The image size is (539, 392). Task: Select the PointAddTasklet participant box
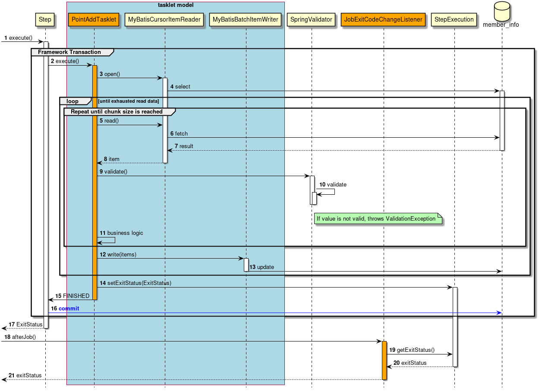coord(94,19)
